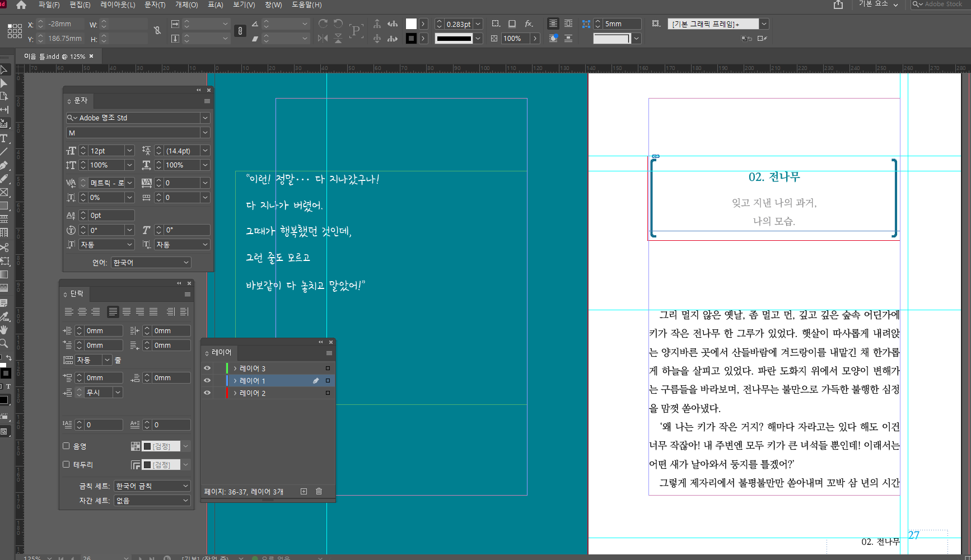Open the 도움말(H) menu

click(307, 4)
